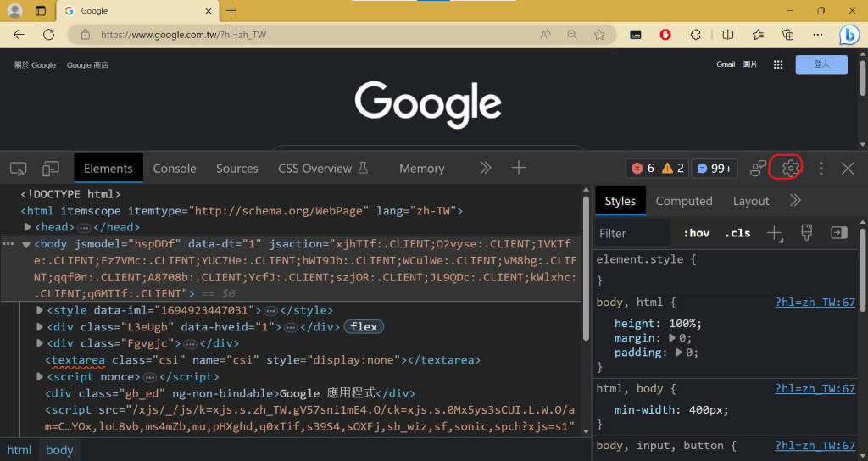Show more style pane tabs chevron
This screenshot has height=461, width=868.
795,200
